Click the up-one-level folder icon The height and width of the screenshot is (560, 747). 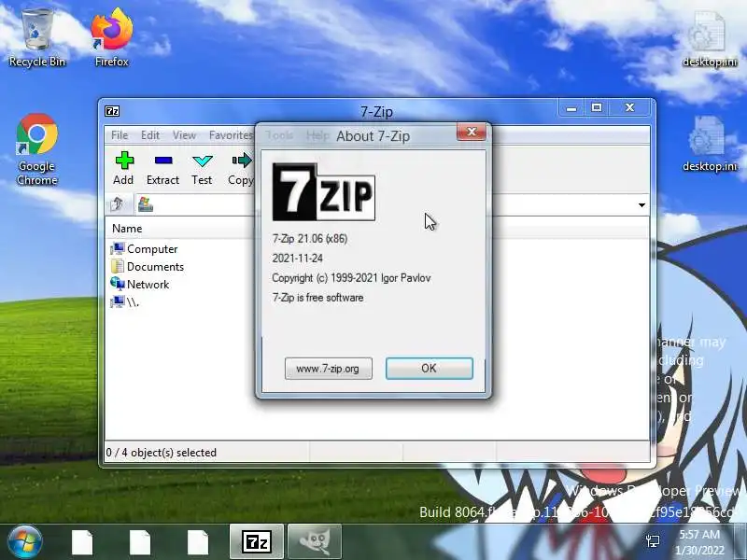point(117,204)
